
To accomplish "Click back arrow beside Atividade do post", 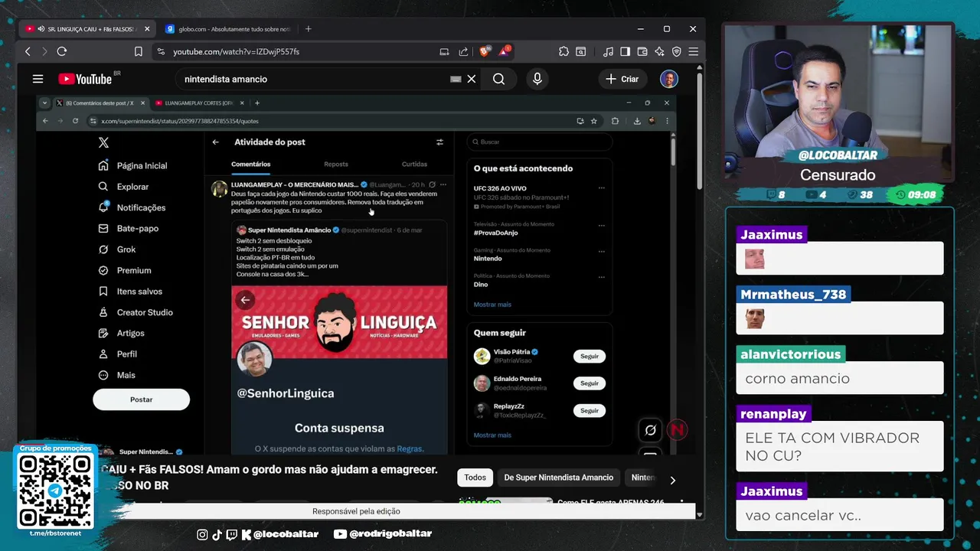I will (x=215, y=142).
